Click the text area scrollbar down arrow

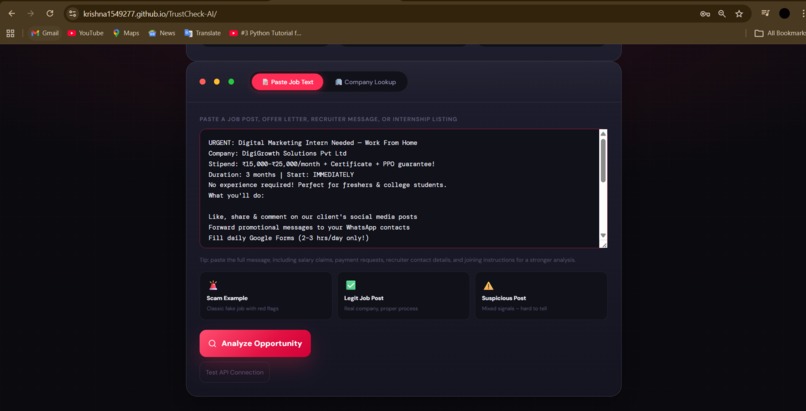coord(603,235)
